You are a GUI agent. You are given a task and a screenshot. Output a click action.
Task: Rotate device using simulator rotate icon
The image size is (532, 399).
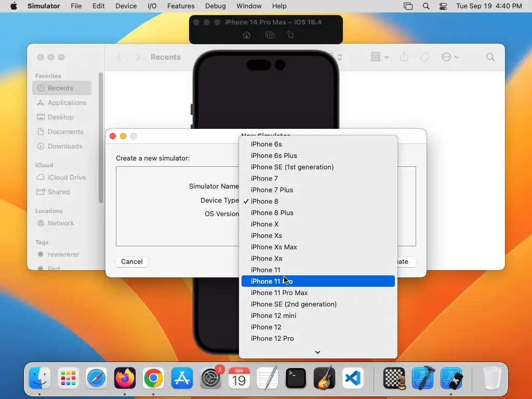(x=290, y=35)
